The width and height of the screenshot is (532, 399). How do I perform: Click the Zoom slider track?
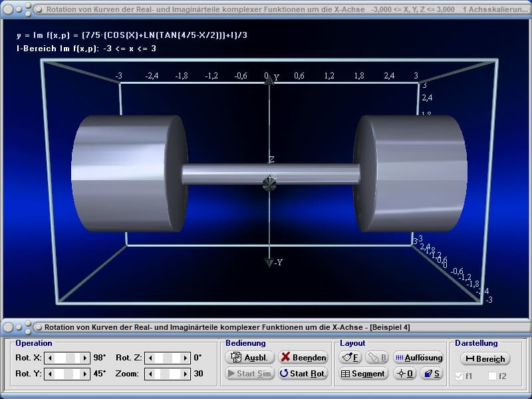tap(168, 374)
